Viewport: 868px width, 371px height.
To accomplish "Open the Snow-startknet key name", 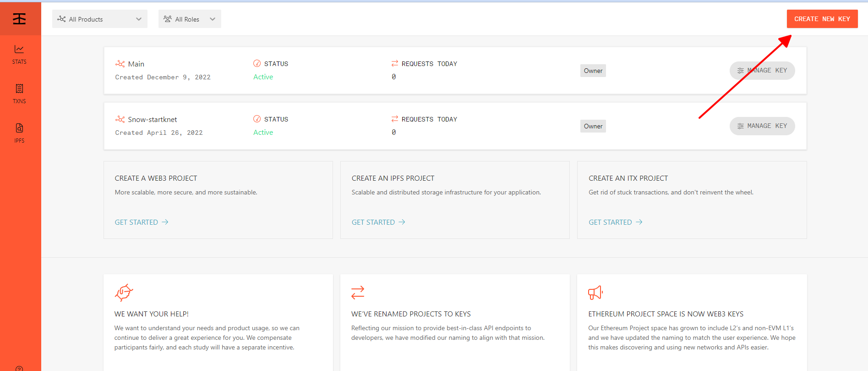I will 153,120.
